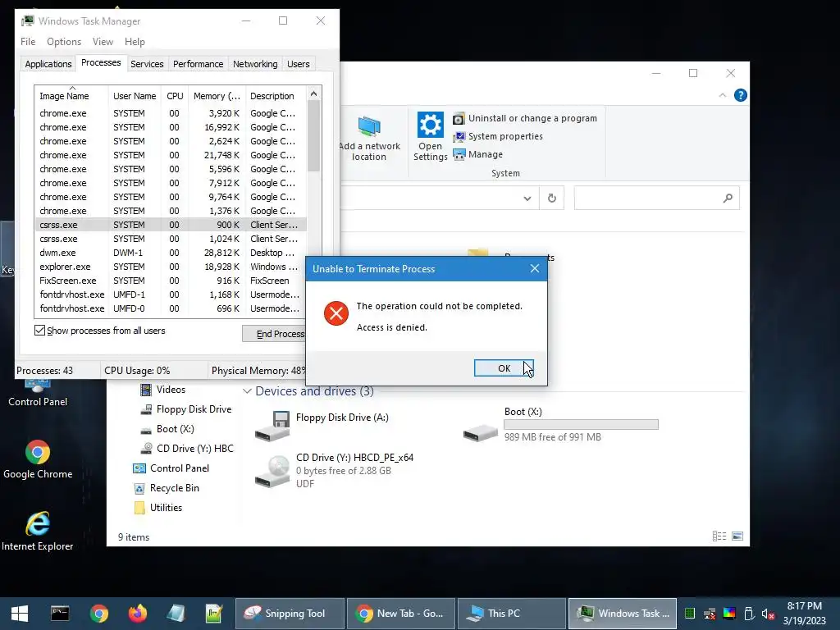840x630 pixels.
Task: Click Internet Explorer desktop shortcut
Action: pyautogui.click(x=38, y=531)
